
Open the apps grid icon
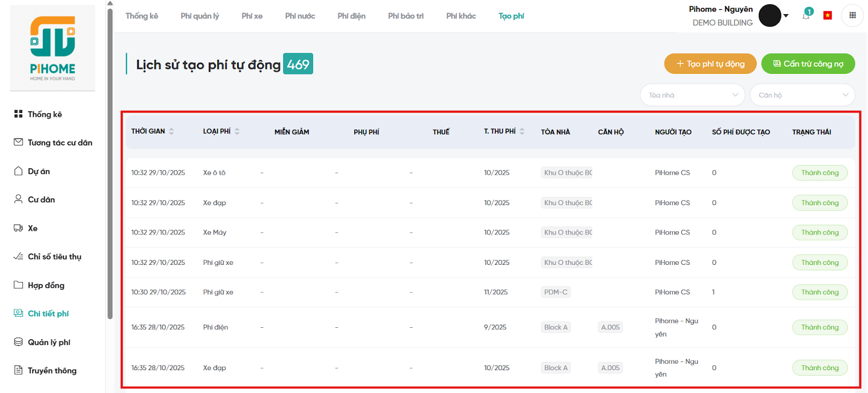tap(852, 15)
